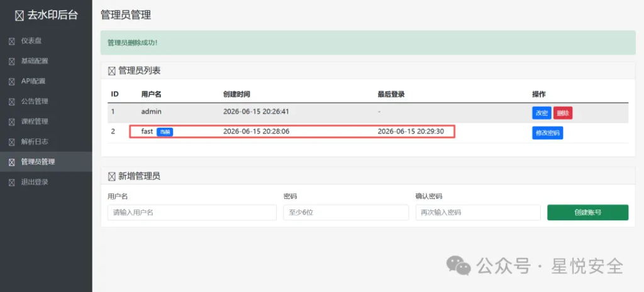Click the 当前 badge next to fast

pyautogui.click(x=165, y=132)
